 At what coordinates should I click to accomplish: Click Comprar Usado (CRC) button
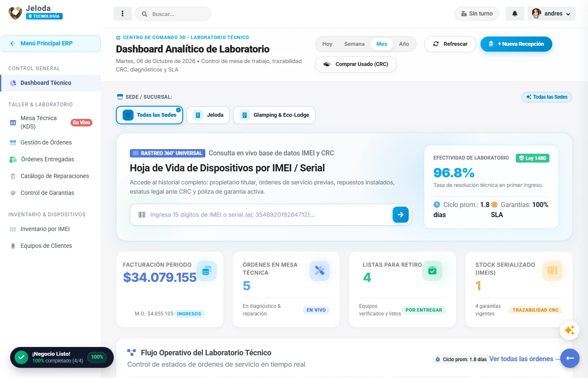tap(356, 64)
